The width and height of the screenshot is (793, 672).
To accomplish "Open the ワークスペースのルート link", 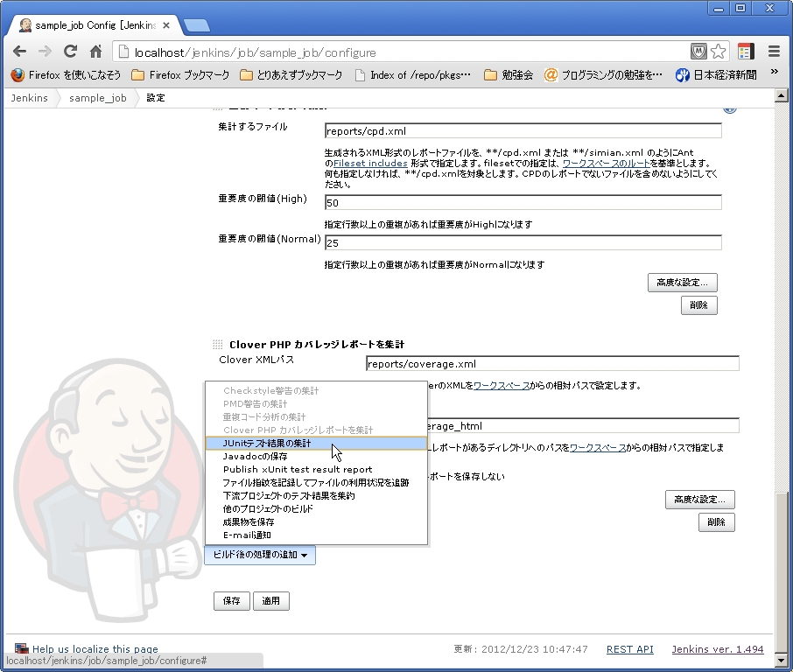I will pos(606,164).
